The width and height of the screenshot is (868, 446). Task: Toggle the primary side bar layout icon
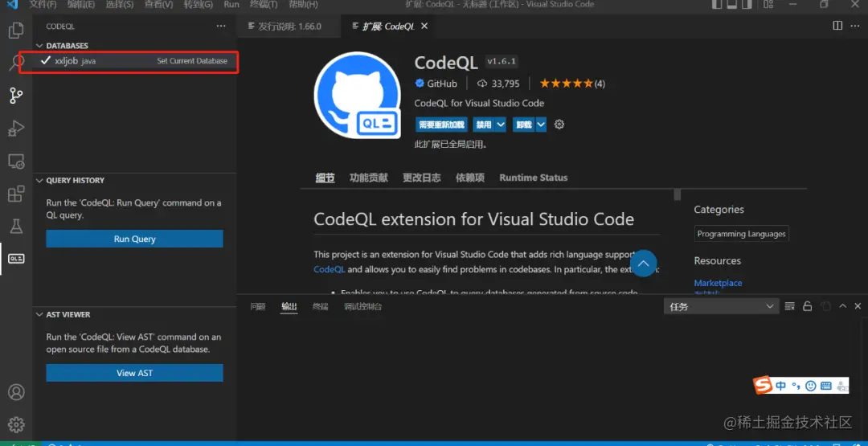pyautogui.click(x=717, y=5)
